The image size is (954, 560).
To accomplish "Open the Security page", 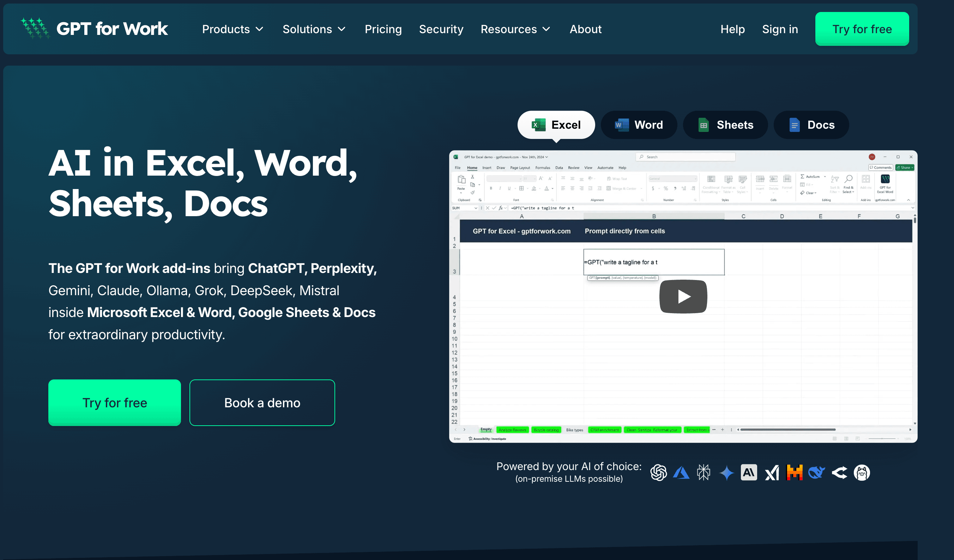I will coord(441,29).
